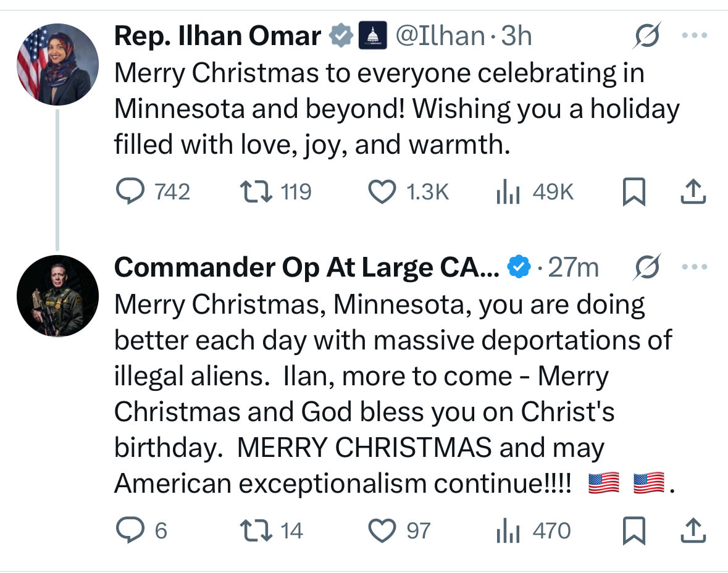The image size is (728, 573).
Task: Share the Commander Op At Large reply
Action: (693, 531)
